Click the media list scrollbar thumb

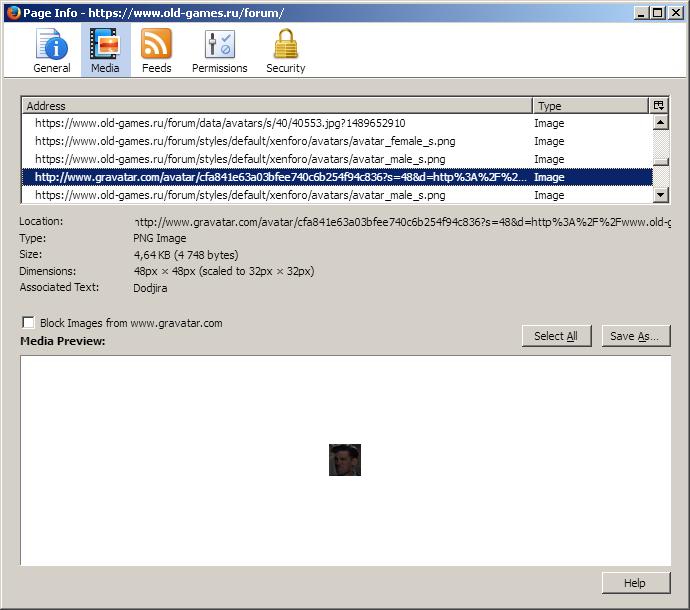(661, 162)
